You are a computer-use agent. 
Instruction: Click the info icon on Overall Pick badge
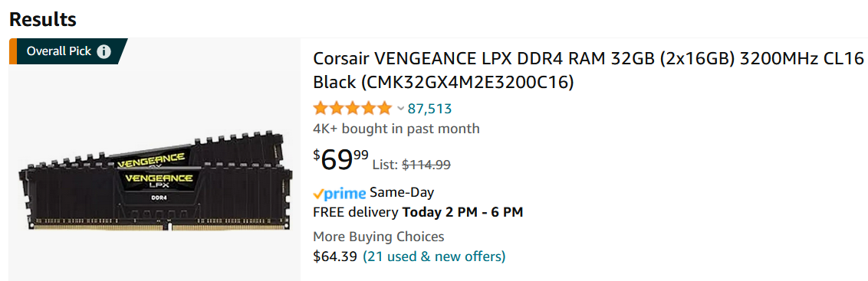tap(104, 51)
